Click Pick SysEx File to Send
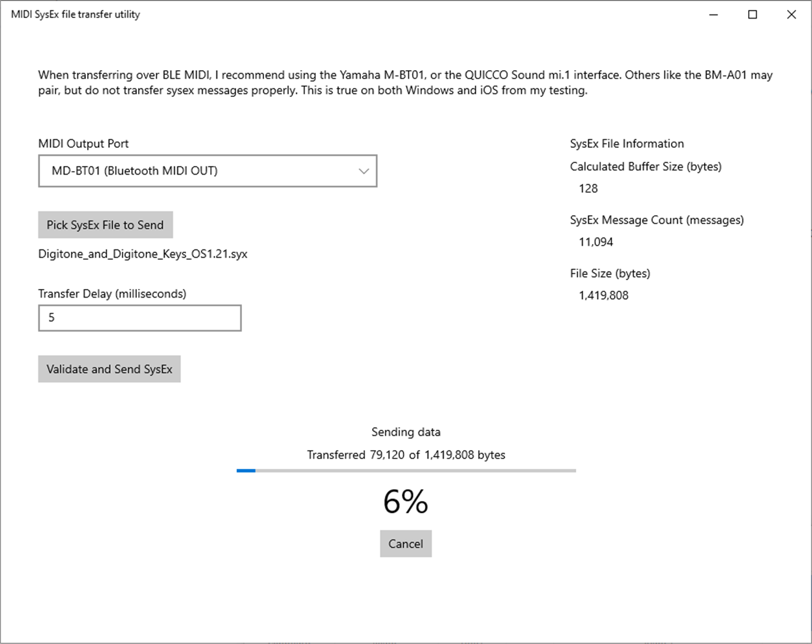Screen dimensions: 812x644 pos(105,225)
